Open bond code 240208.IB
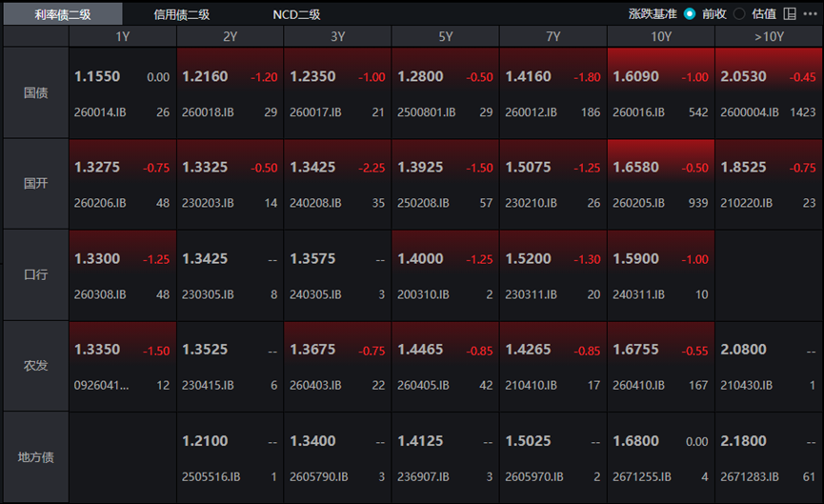The height and width of the screenshot is (504, 824). (x=315, y=203)
